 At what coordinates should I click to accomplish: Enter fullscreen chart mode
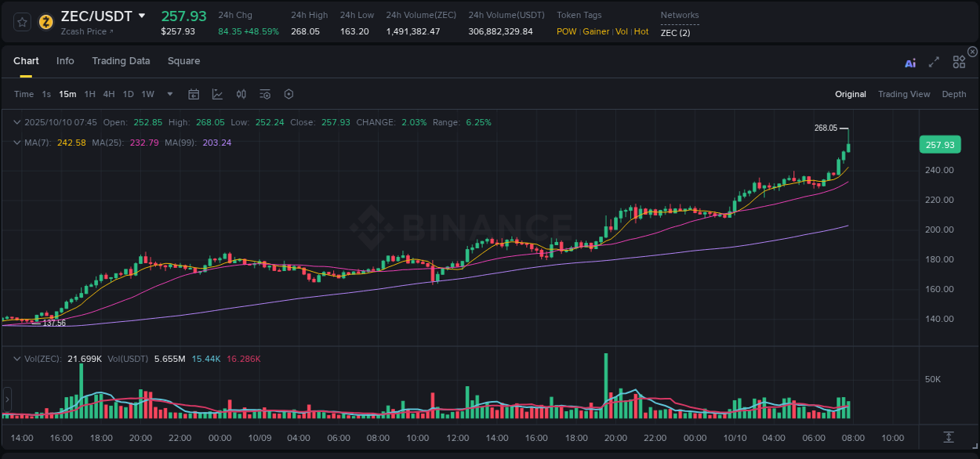click(934, 63)
